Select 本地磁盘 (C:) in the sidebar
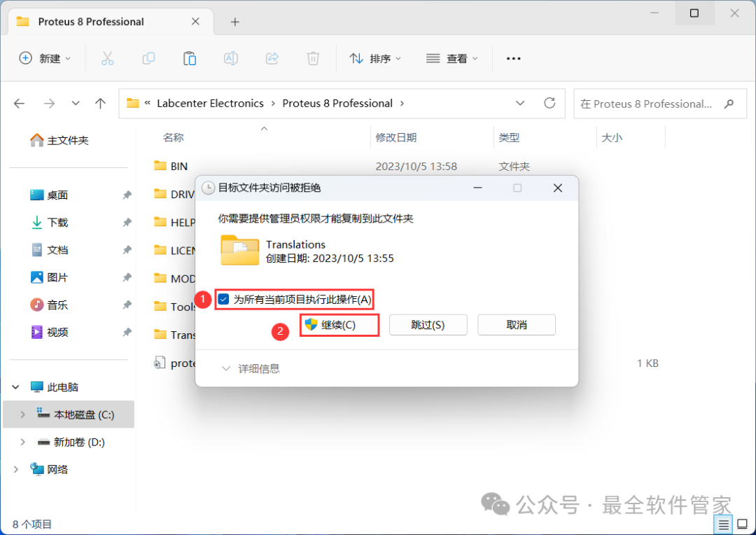The height and width of the screenshot is (535, 756). coord(69,415)
